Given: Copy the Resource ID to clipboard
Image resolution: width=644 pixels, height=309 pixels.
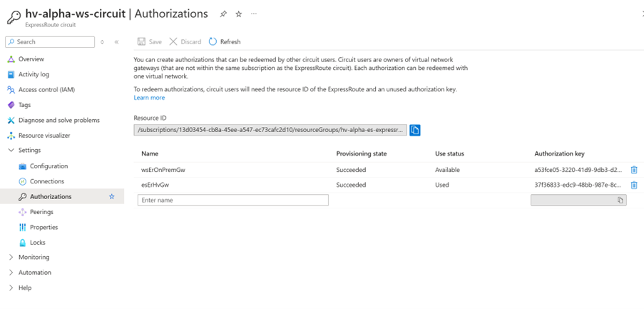Looking at the screenshot, I should click(415, 131).
